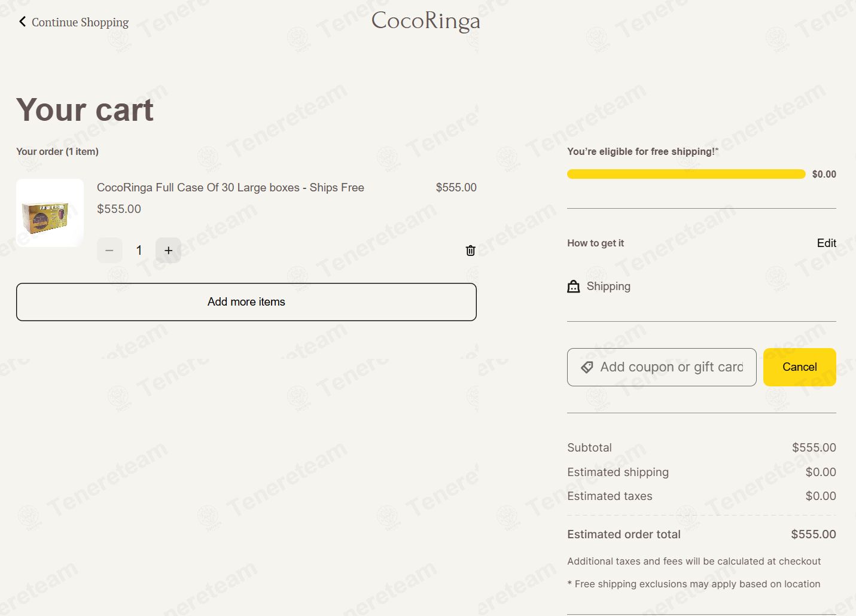The width and height of the screenshot is (856, 616).
Task: Select the Shipping delivery method text
Action: (x=608, y=286)
